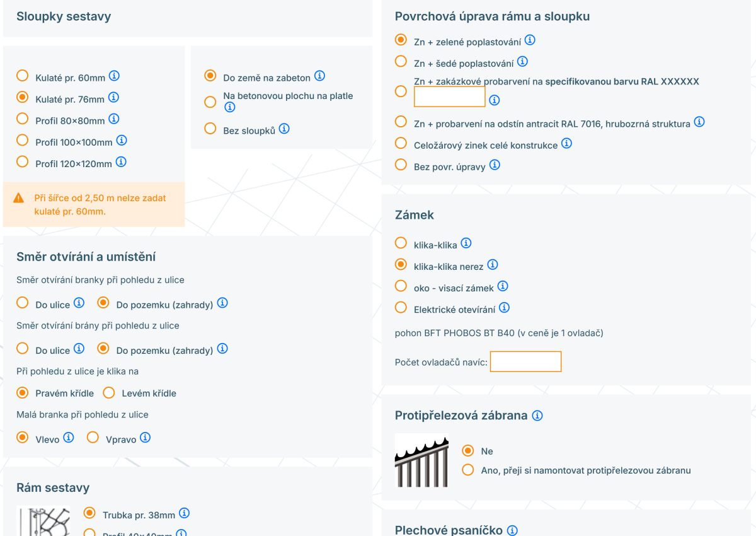Open info icon beside oko - visací zámek
This screenshot has height=536, width=756.
[503, 286]
